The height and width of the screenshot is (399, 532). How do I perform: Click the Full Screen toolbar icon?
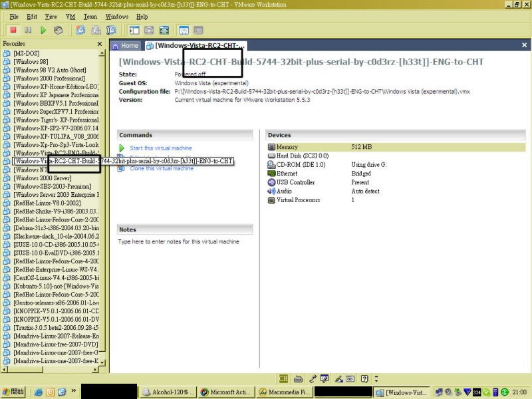click(x=164, y=30)
